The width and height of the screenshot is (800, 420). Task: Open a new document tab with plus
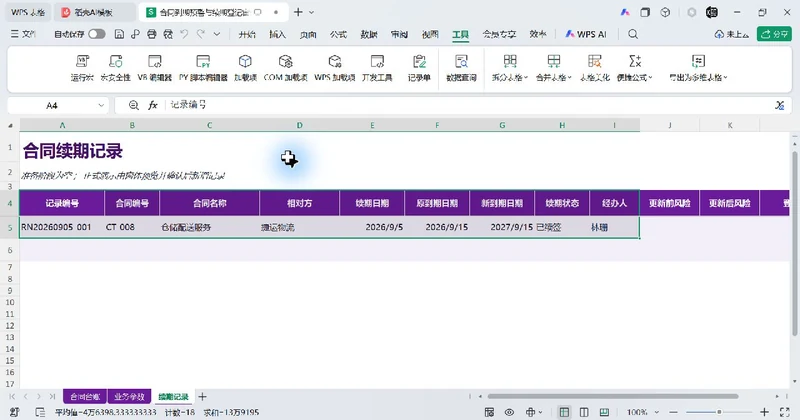point(298,12)
